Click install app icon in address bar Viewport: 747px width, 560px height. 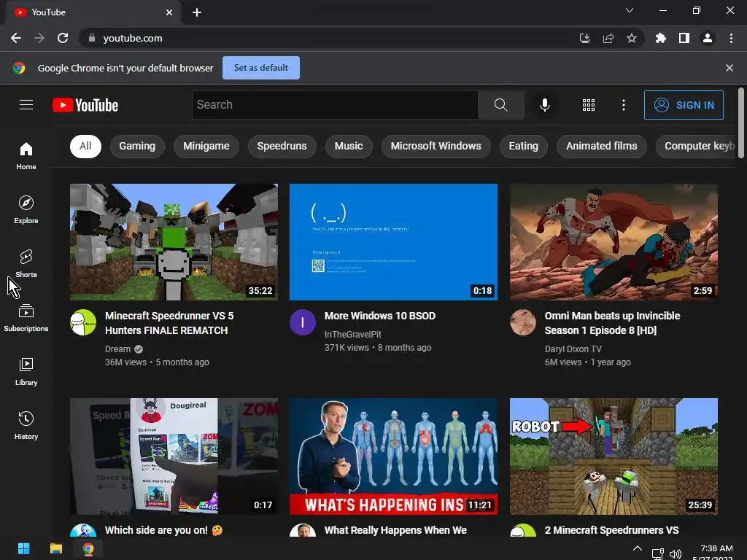tap(585, 38)
